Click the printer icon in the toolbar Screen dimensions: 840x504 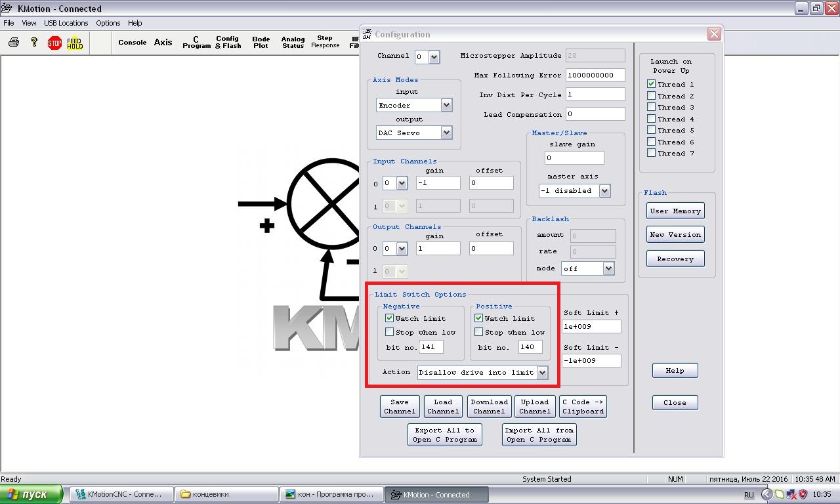pyautogui.click(x=14, y=43)
